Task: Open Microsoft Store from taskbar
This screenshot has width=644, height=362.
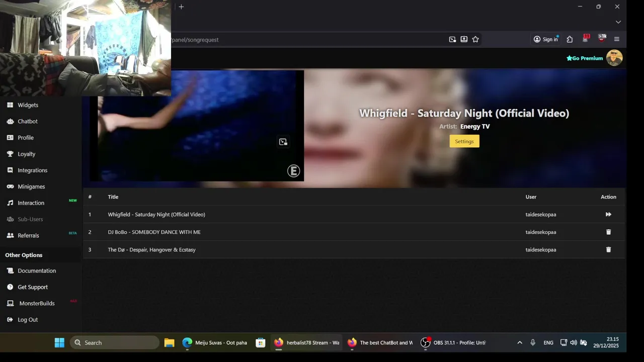Action: coord(260,342)
